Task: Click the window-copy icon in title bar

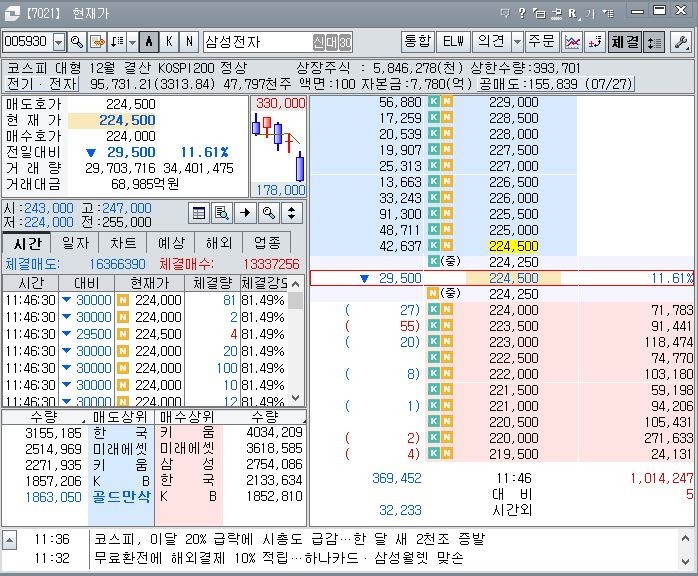Action: click(539, 13)
